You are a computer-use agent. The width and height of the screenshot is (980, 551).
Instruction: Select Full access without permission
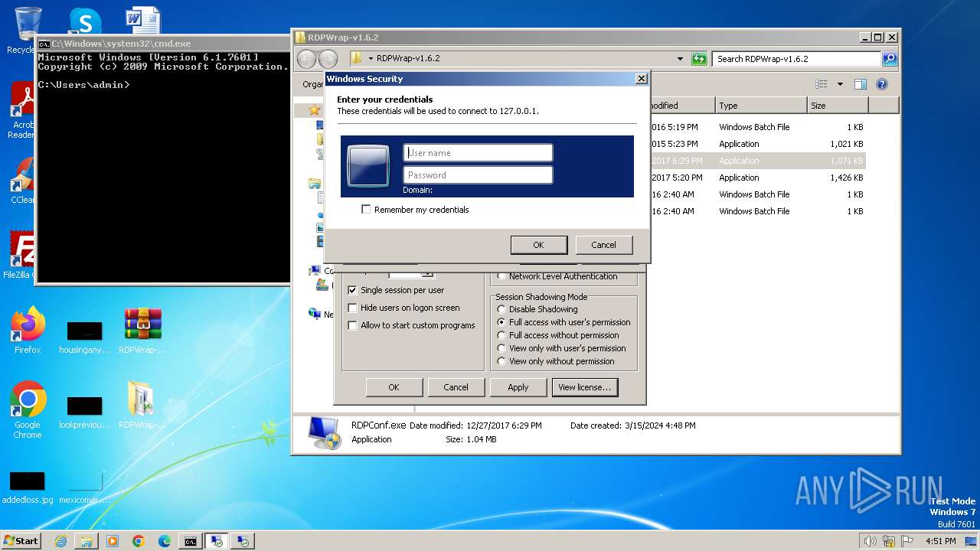(501, 335)
